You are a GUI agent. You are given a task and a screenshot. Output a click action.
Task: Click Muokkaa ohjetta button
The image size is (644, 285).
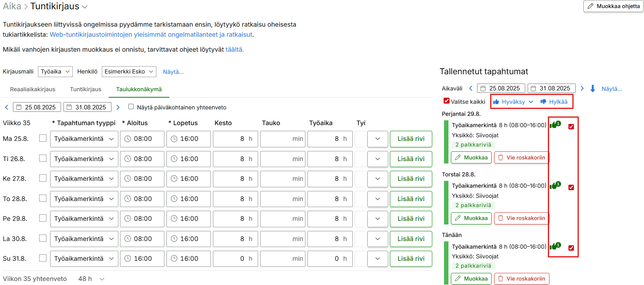613,6
